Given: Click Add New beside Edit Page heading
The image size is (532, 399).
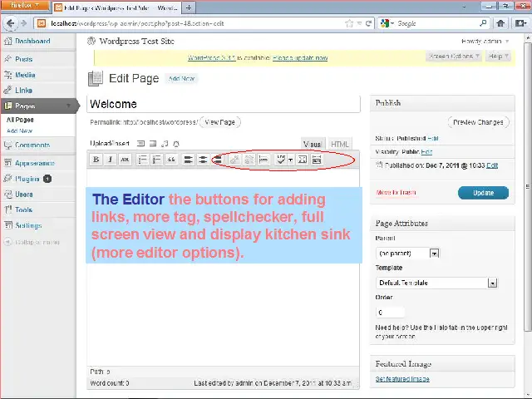Looking at the screenshot, I should (181, 79).
